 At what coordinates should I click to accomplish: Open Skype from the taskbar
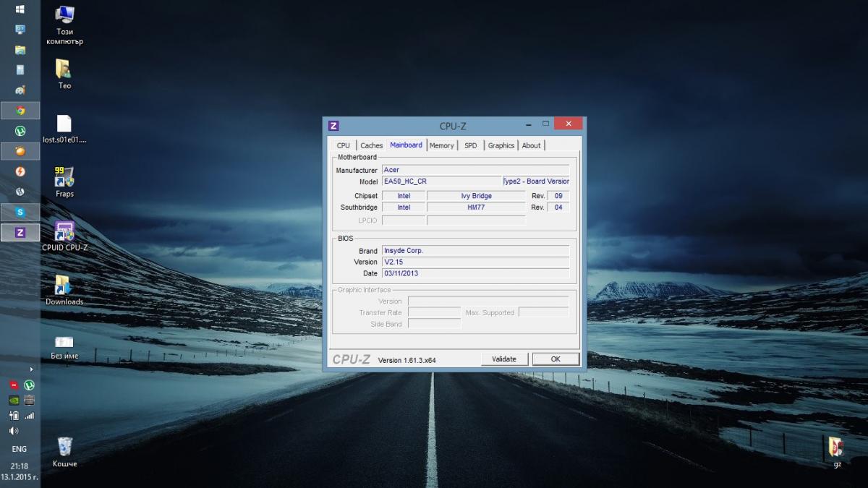(20, 212)
